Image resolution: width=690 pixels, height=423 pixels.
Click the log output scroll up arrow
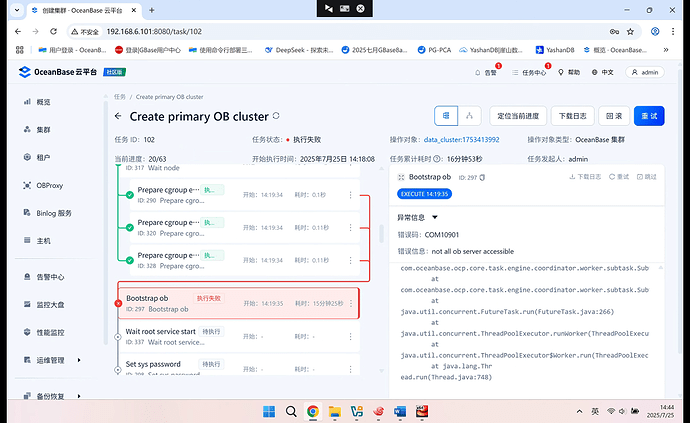(661, 268)
